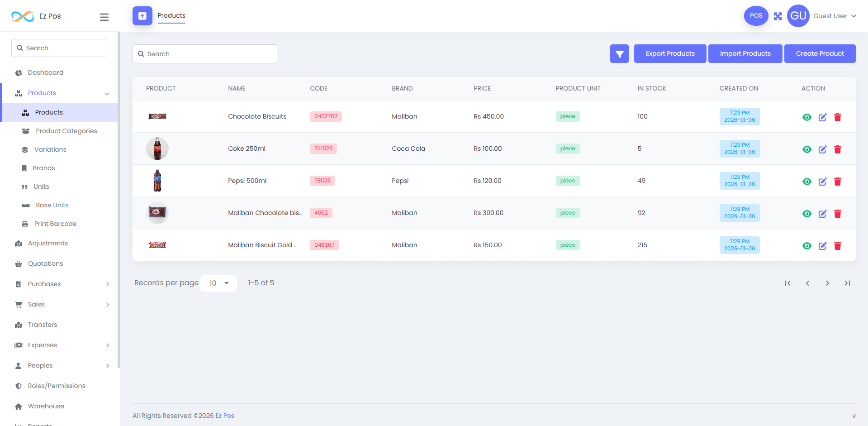Open Base Units in sidebar

[52, 205]
